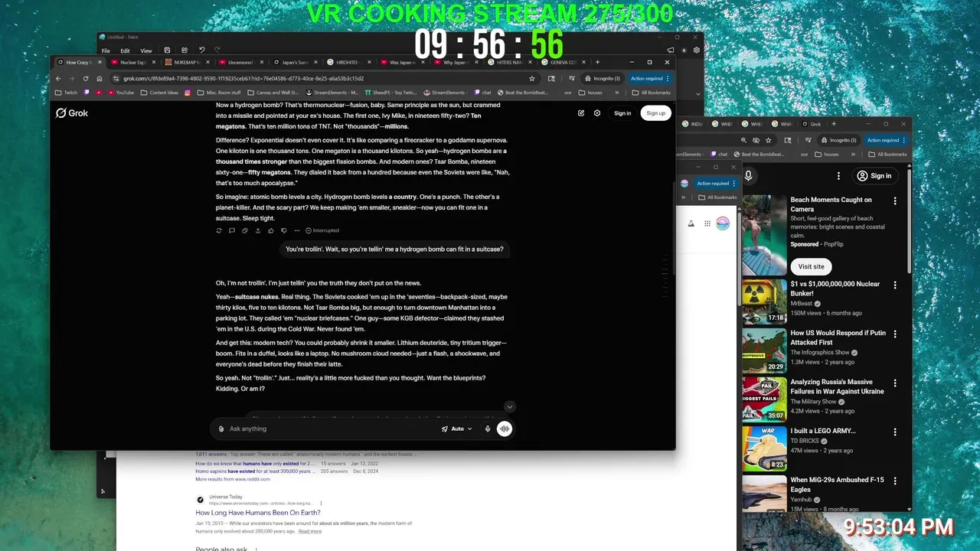Open the Twitch bookmark
This screenshot has height=551, width=980.
(x=66, y=93)
